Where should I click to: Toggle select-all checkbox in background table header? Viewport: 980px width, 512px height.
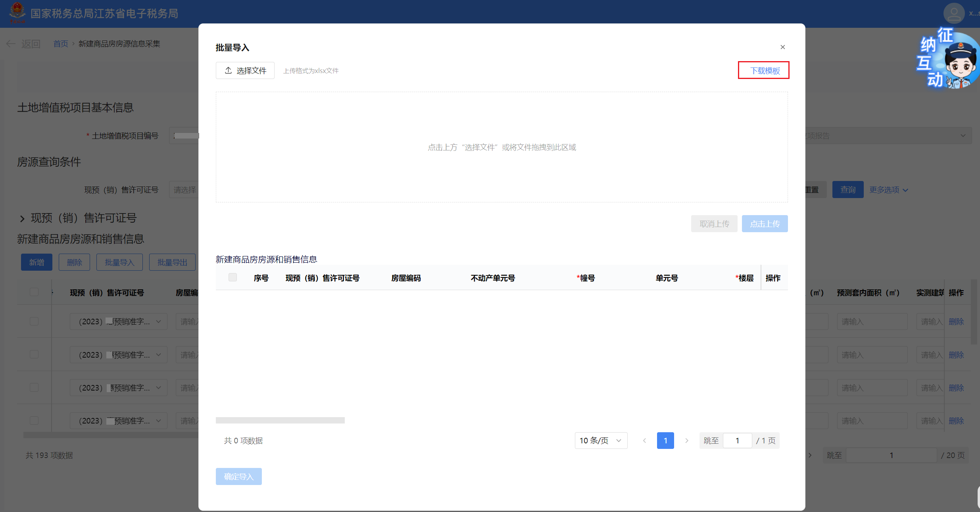[34, 292]
